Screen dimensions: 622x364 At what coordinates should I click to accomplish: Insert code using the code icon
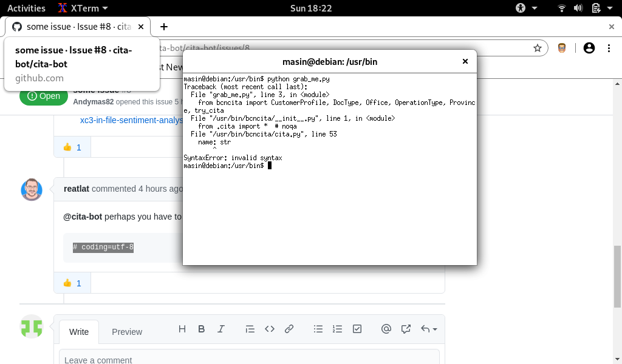coord(270,329)
